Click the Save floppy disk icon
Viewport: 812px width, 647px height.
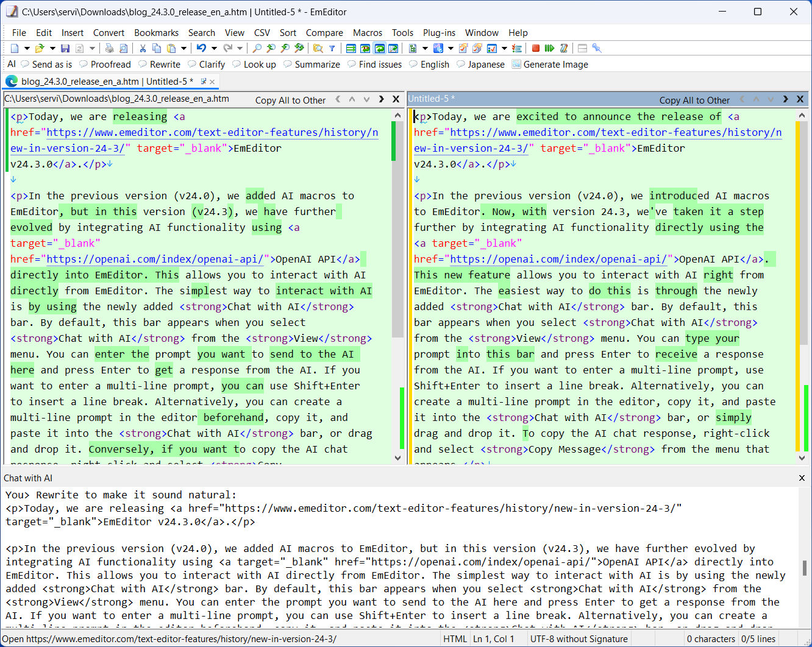[x=65, y=48]
